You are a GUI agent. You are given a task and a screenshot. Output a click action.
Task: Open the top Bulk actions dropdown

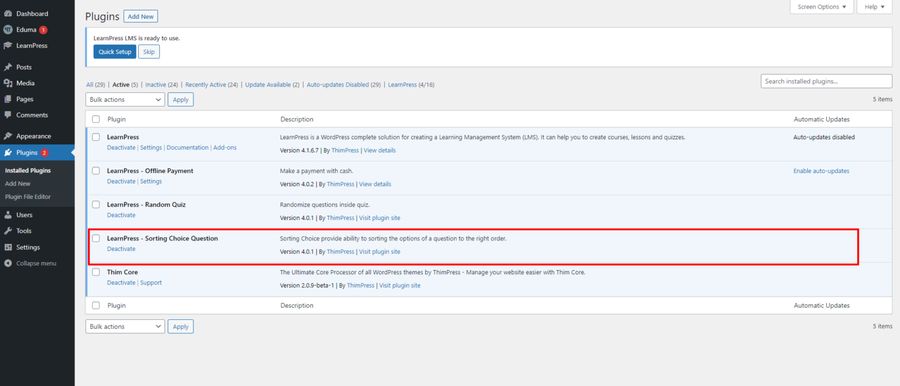click(125, 99)
